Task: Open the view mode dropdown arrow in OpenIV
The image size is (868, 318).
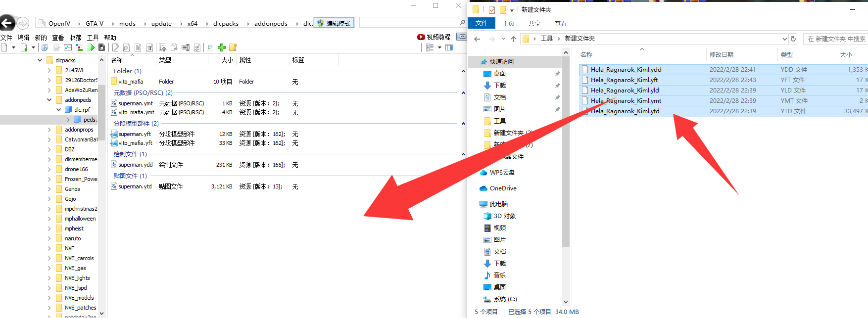Action: pos(439,47)
